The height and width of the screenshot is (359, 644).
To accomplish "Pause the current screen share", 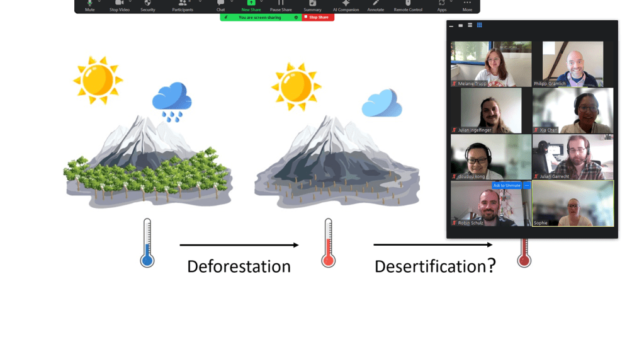I will pos(281,5).
